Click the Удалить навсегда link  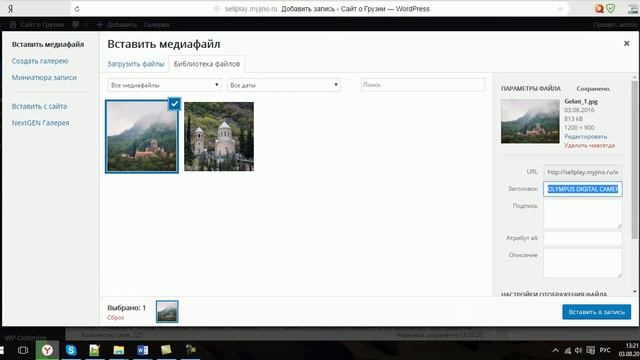pyautogui.click(x=589, y=145)
